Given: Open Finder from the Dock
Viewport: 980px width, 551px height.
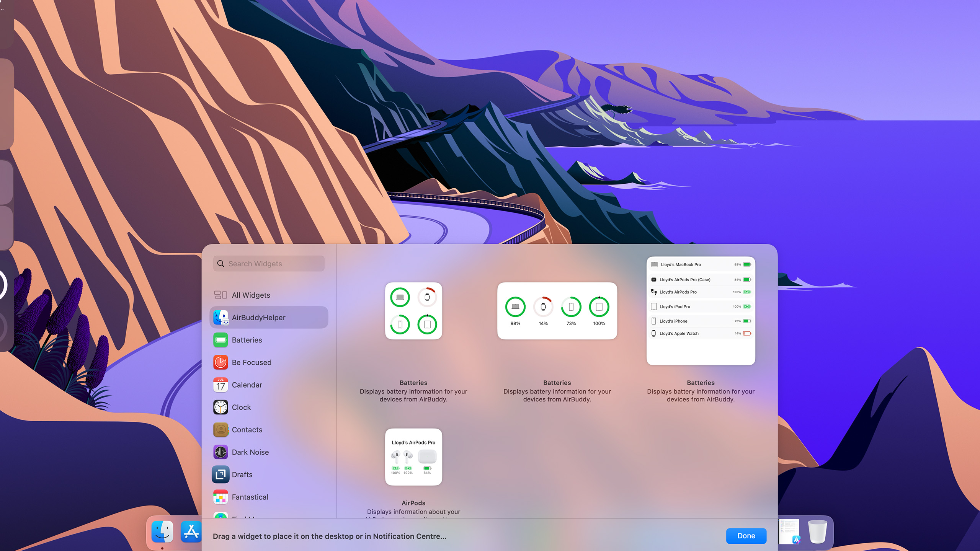Looking at the screenshot, I should coord(162,532).
